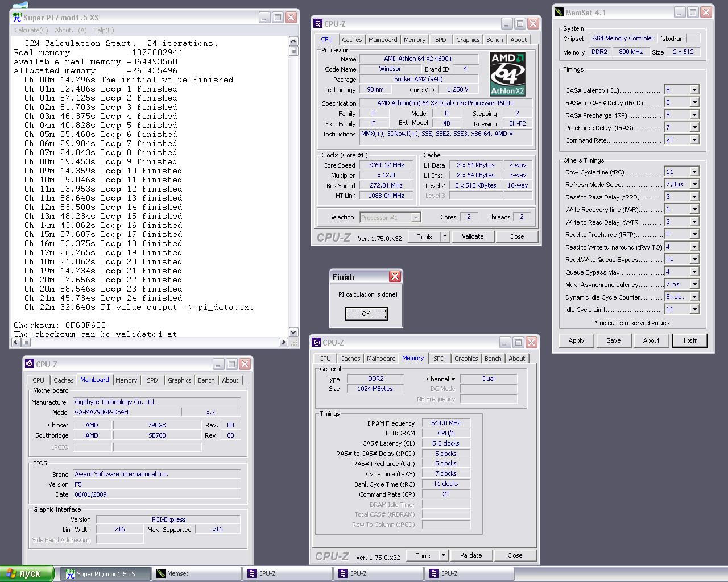Open the Calculate(C) menu in Super PI
The width and height of the screenshot is (728, 582).
tap(31, 30)
